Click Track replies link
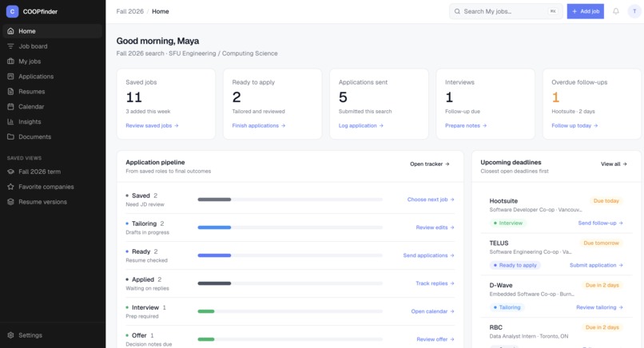This screenshot has width=644, height=348. click(x=435, y=283)
